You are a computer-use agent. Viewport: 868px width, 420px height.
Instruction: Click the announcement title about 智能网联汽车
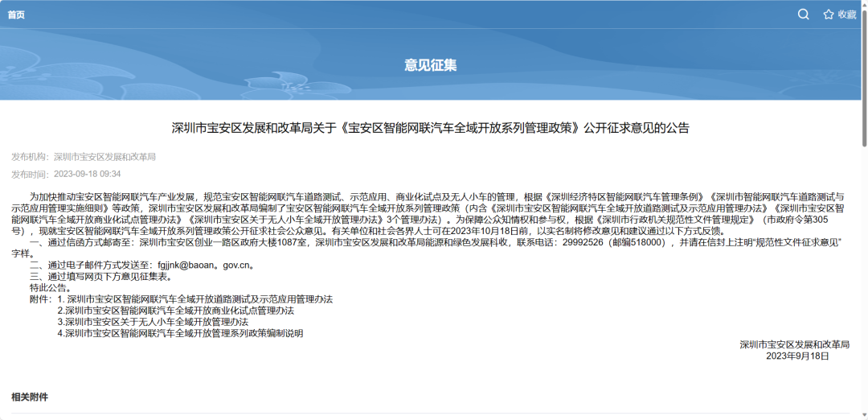(x=431, y=128)
